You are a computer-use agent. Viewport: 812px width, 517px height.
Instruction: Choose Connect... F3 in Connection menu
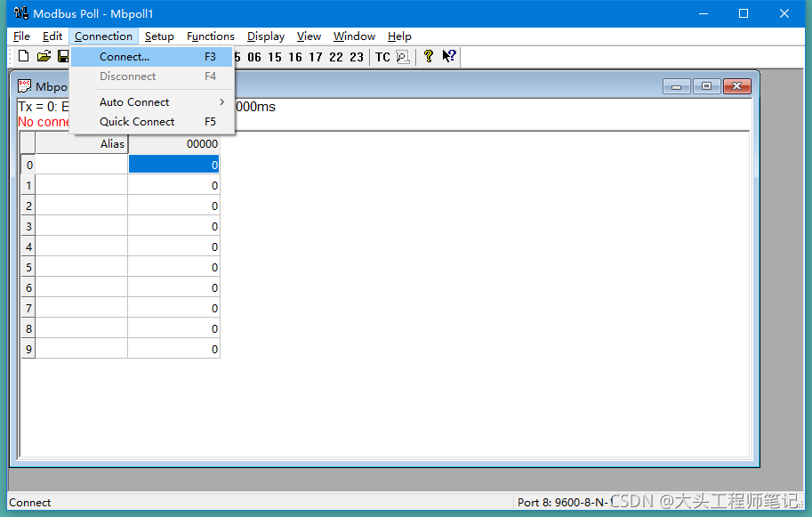(x=152, y=56)
